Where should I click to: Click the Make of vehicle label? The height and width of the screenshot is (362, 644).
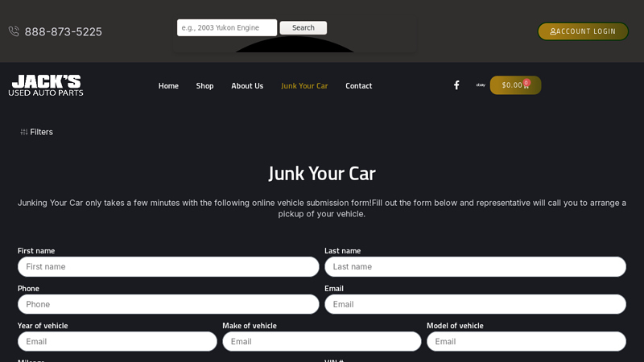pos(250,326)
